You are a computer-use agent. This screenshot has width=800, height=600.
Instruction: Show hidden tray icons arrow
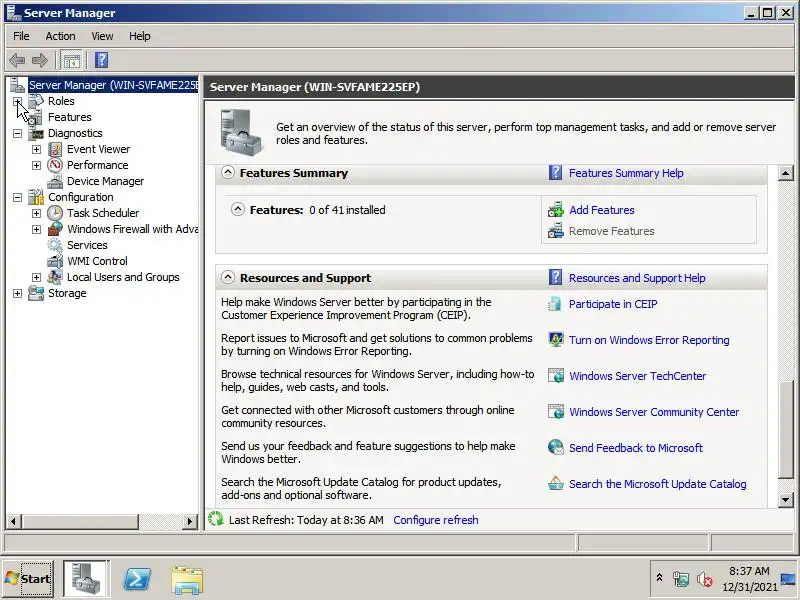point(659,578)
